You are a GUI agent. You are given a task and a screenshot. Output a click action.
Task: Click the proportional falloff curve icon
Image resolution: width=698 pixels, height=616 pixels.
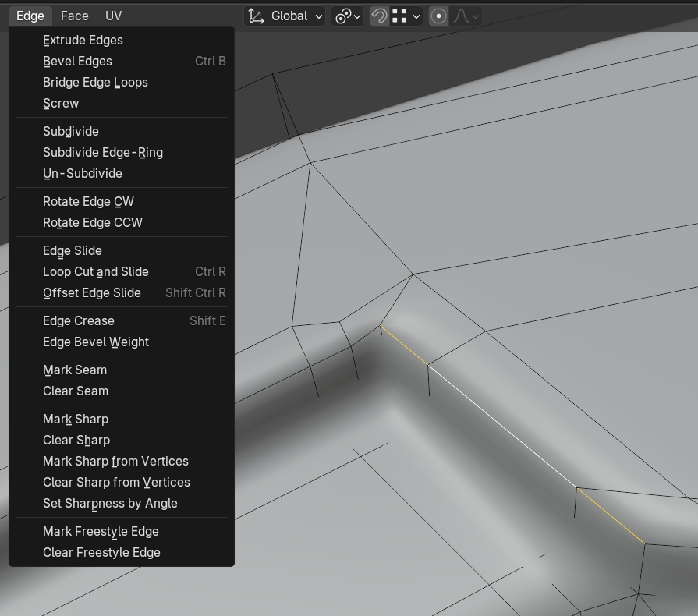461,16
